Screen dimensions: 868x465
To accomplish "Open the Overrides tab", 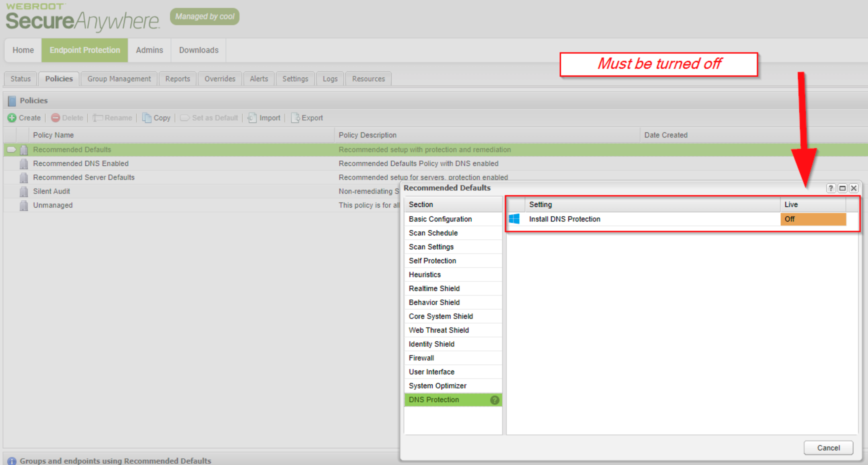I will [x=220, y=79].
